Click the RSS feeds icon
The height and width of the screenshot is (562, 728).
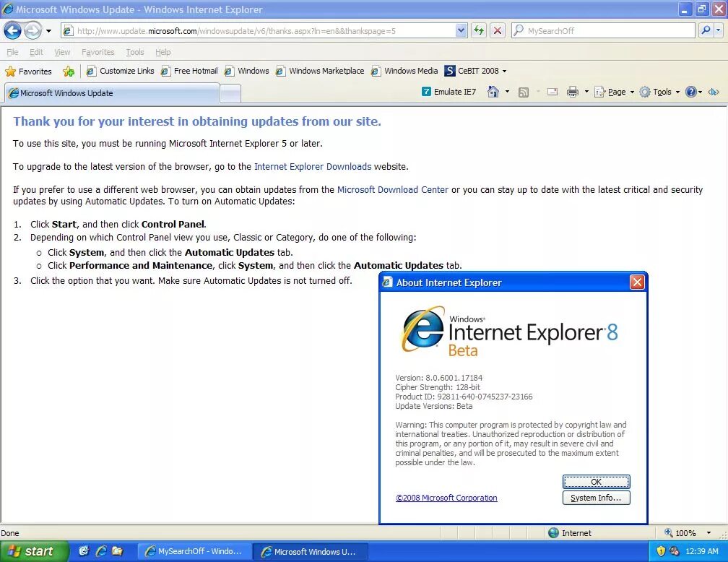523,92
